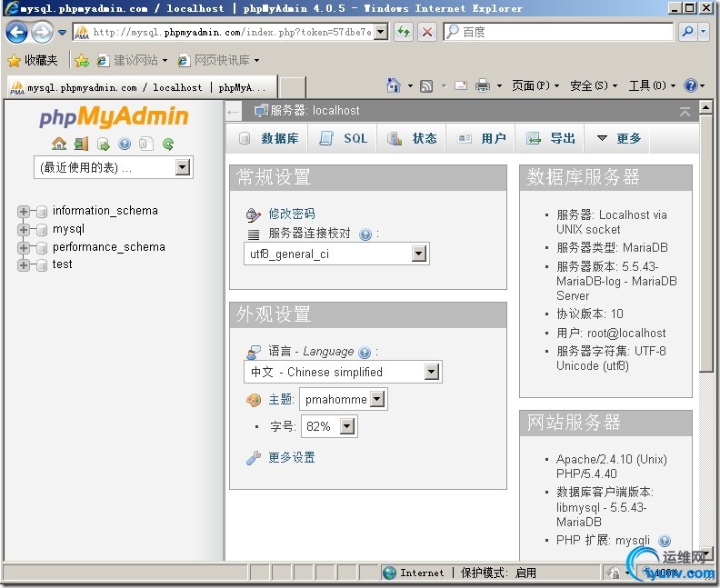Click the browser address bar URL field

pyautogui.click(x=232, y=32)
